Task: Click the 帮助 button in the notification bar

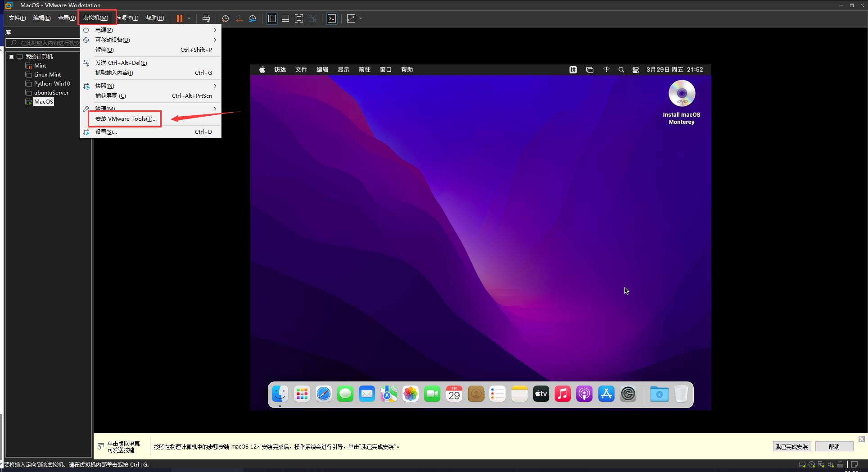Action: click(834, 447)
